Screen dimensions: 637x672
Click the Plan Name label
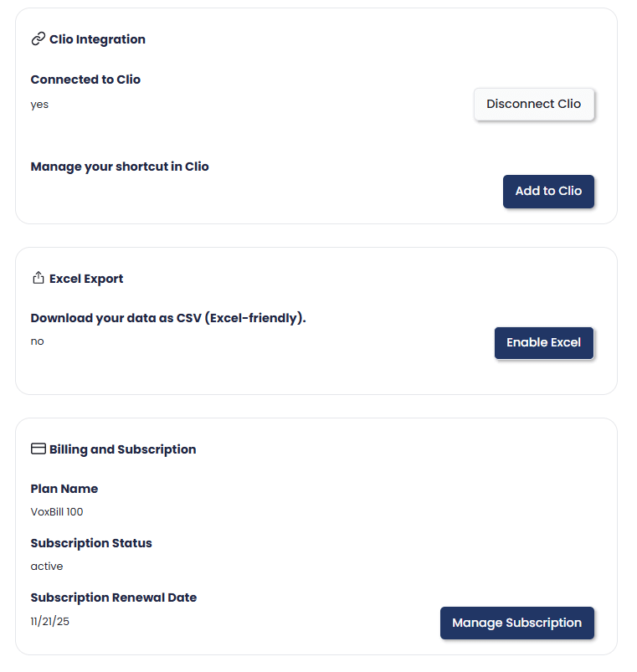pos(64,489)
